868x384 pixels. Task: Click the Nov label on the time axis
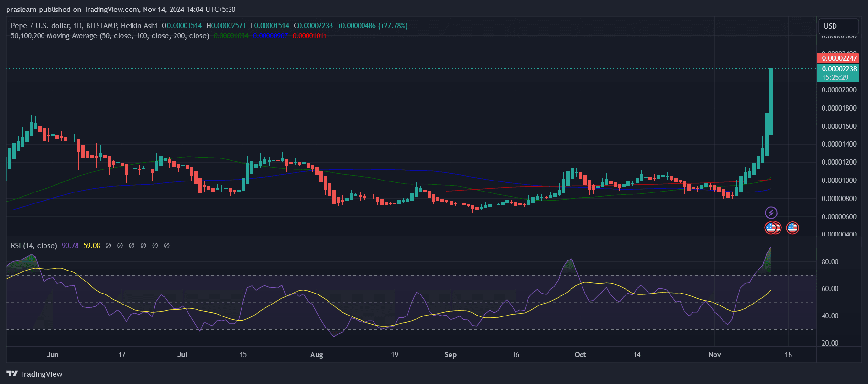click(714, 355)
